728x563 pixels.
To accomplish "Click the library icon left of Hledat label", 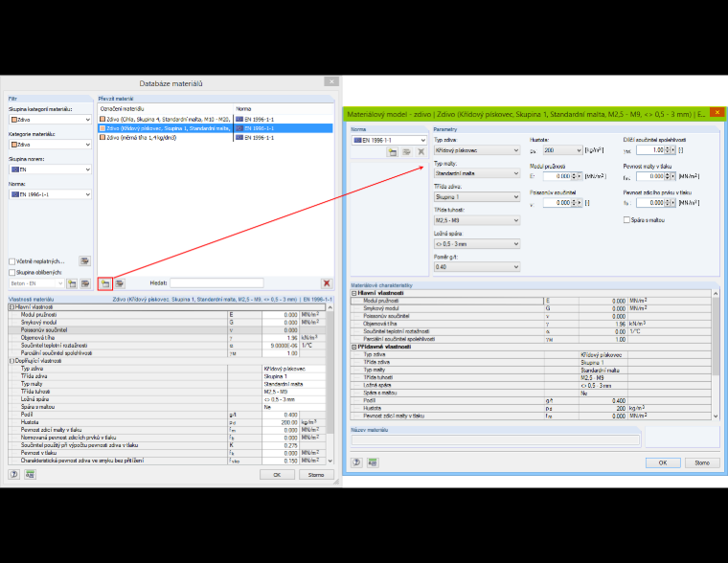I will point(120,283).
